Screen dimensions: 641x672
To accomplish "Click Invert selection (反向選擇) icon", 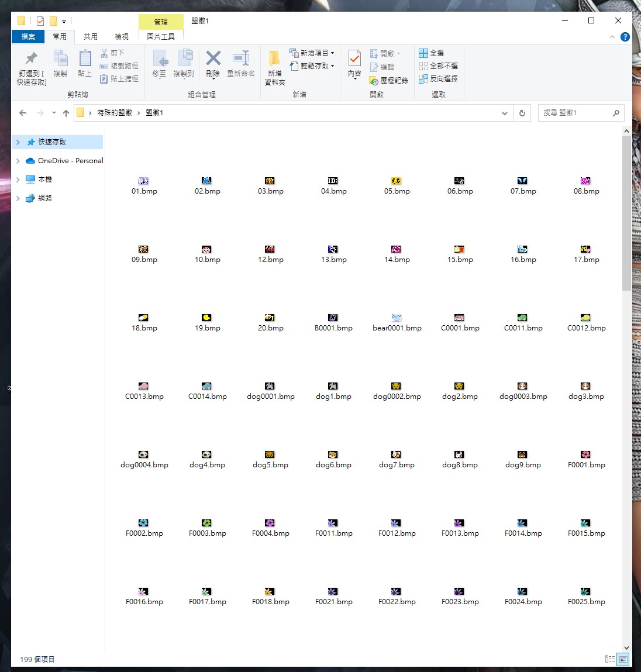I will pyautogui.click(x=423, y=79).
